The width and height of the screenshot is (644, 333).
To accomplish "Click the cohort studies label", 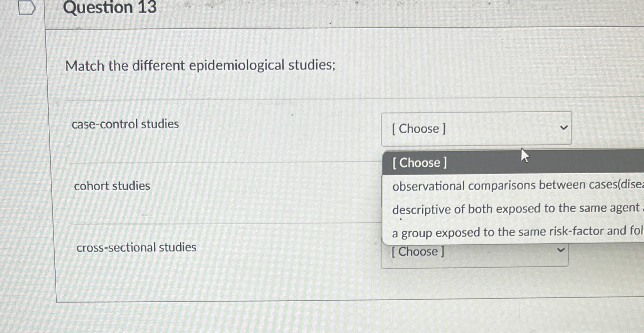I will point(112,186).
